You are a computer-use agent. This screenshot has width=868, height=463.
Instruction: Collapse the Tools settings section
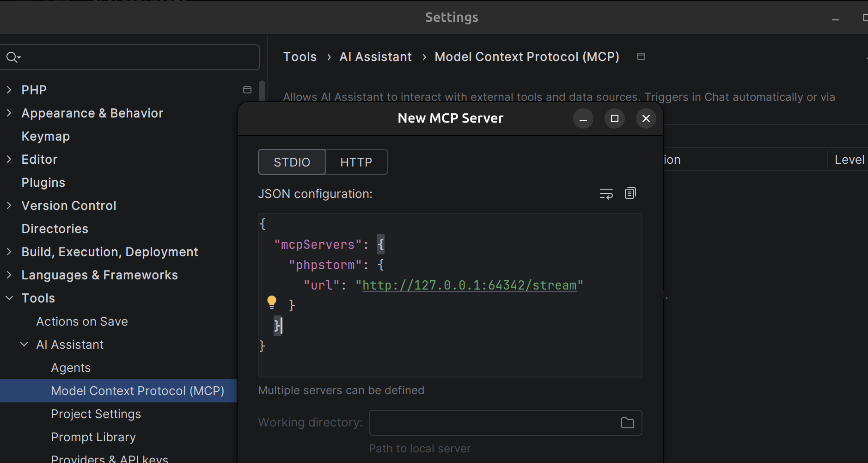coord(9,298)
